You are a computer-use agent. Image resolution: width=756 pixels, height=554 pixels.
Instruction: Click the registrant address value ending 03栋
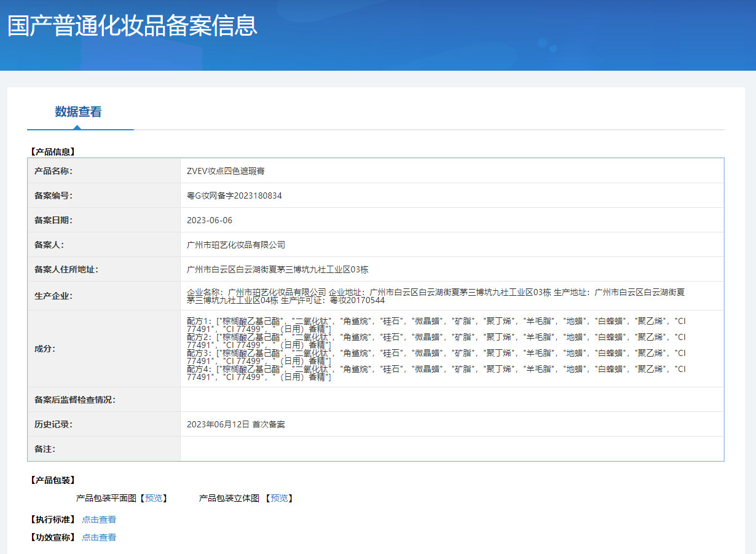(277, 269)
